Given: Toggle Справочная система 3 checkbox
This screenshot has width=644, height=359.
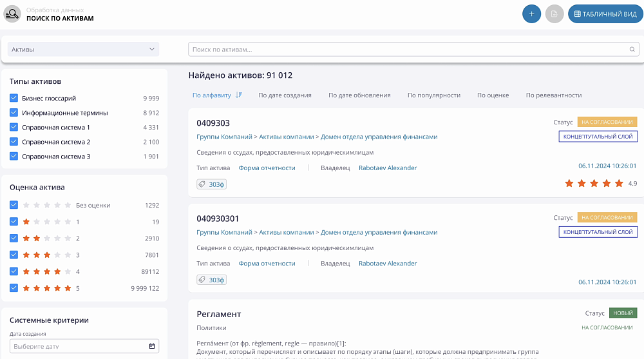Looking at the screenshot, I should pos(14,156).
